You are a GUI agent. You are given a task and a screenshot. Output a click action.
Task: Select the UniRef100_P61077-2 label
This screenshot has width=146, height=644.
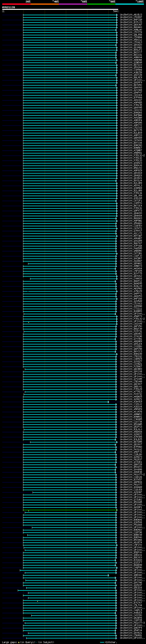coord(132,474)
